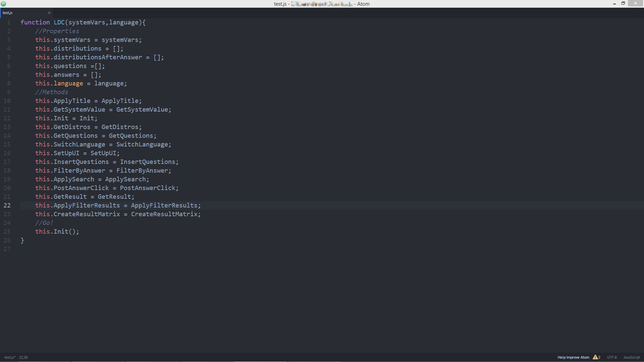Close the test.js tab with its x icon
Image resolution: width=644 pixels, height=362 pixels.
point(49,13)
